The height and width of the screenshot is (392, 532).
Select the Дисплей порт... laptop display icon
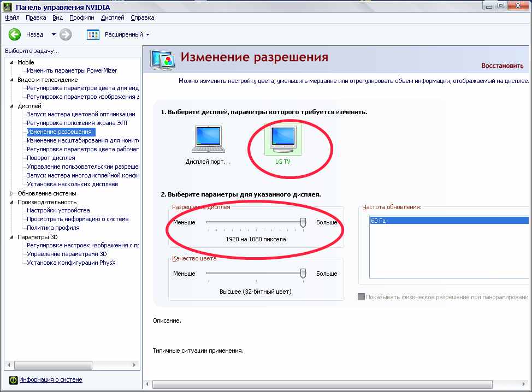point(208,139)
